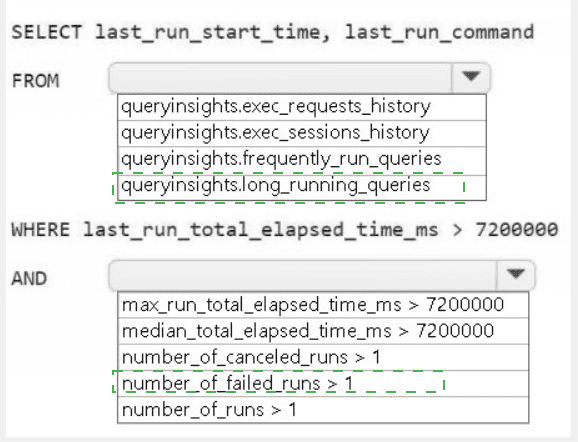Click the WHERE keyword in the query
Image resolution: width=578 pixels, height=442 pixels.
[x=41, y=230]
